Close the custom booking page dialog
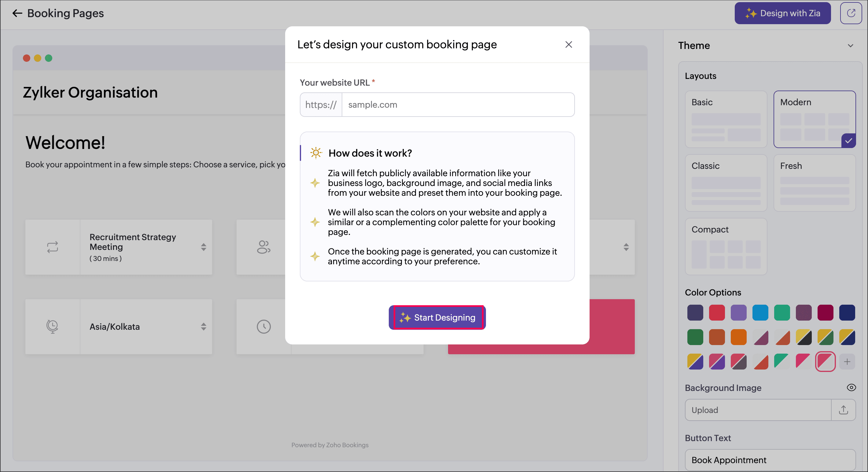The image size is (868, 472). coord(568,44)
